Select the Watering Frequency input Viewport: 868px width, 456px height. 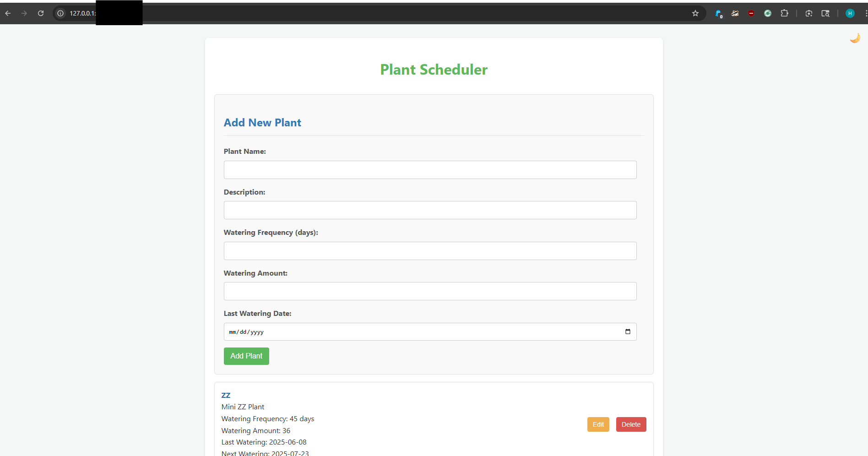pos(430,251)
